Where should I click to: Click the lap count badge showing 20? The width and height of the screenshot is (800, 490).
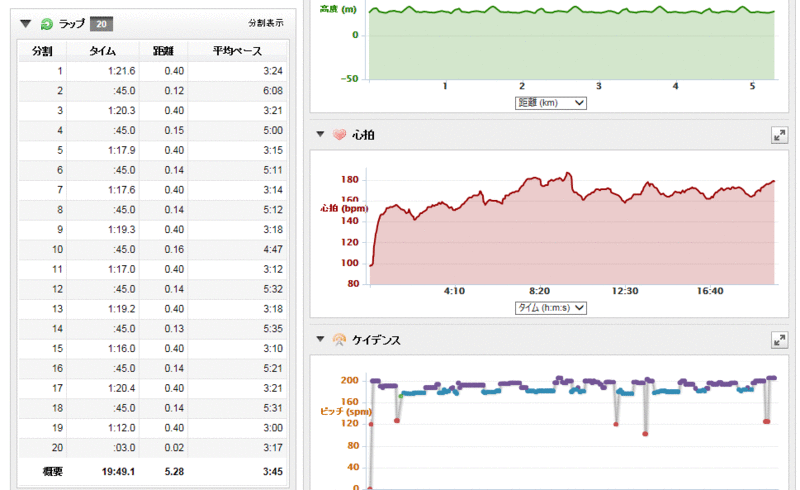coord(100,22)
